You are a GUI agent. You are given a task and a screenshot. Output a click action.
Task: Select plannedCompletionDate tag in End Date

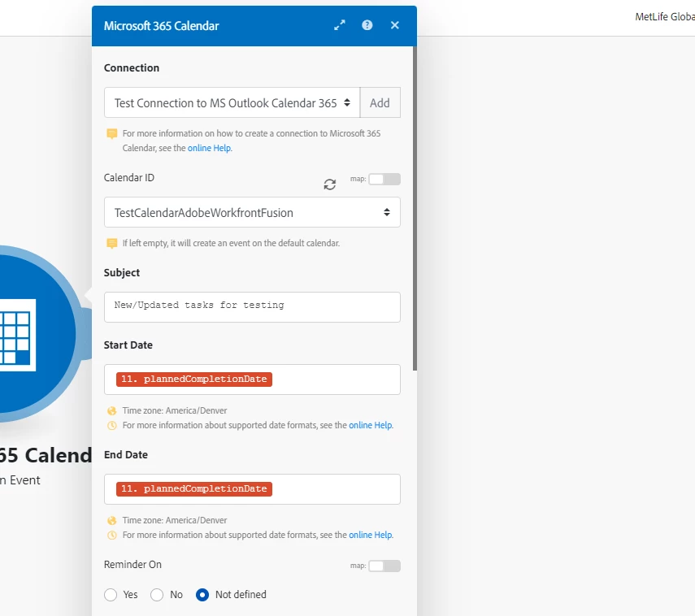[194, 488]
